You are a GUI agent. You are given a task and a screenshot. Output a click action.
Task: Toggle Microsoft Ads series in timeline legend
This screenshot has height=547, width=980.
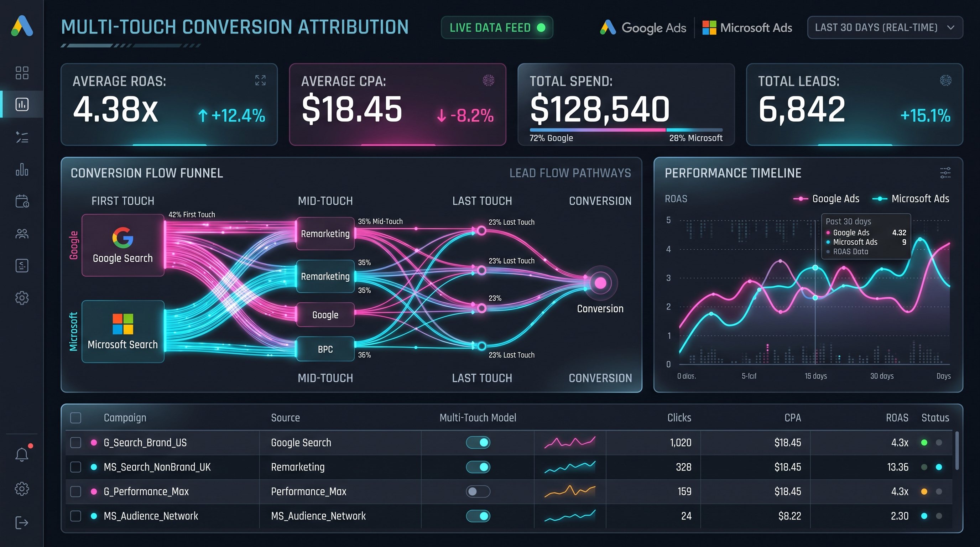(x=910, y=199)
